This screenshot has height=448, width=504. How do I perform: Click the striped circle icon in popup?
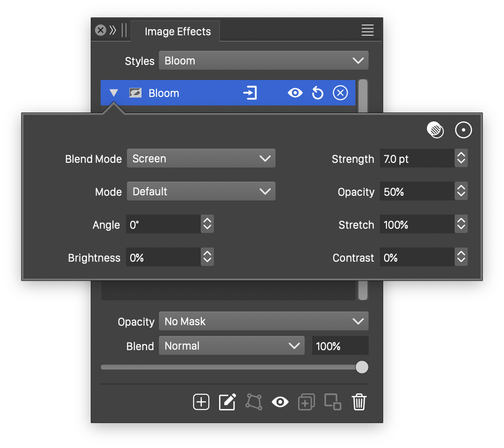click(x=435, y=130)
